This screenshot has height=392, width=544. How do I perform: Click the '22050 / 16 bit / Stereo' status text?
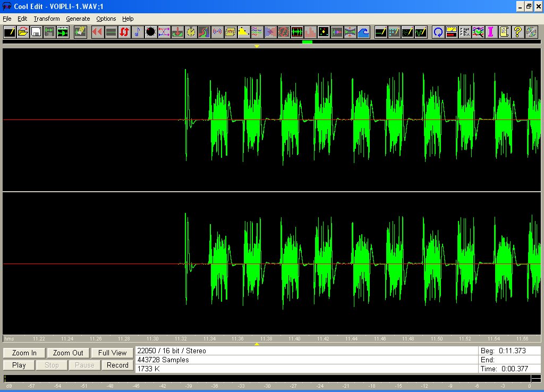coord(172,351)
